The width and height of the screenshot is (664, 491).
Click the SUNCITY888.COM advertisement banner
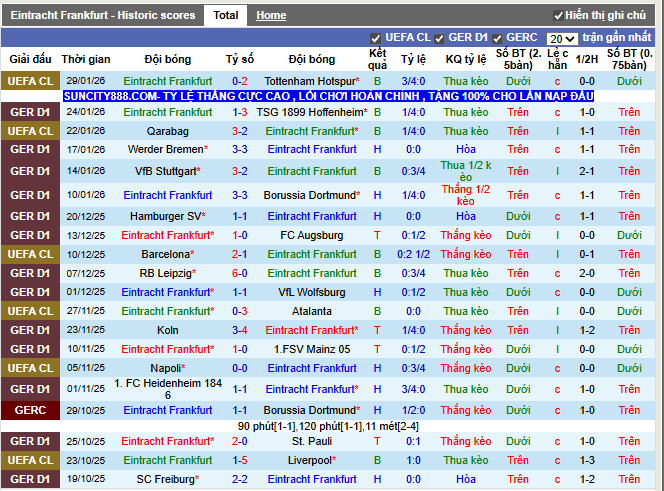(x=328, y=96)
